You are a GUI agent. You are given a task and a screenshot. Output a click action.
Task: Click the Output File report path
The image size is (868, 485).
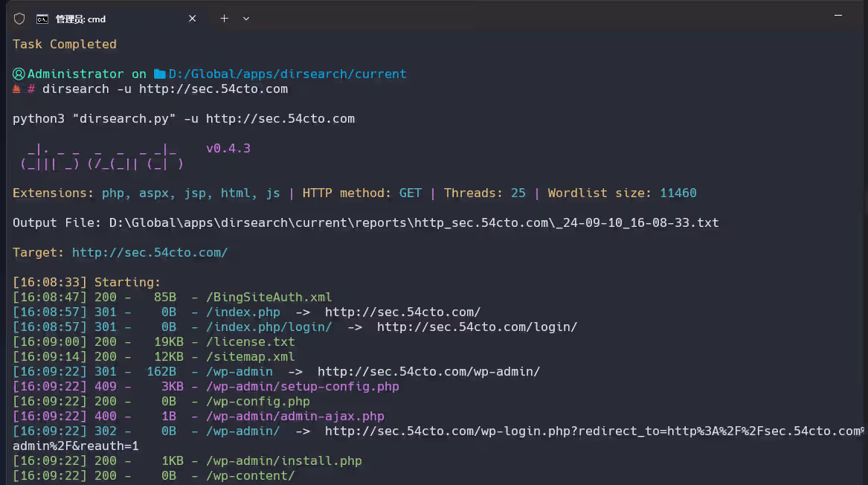click(x=414, y=223)
